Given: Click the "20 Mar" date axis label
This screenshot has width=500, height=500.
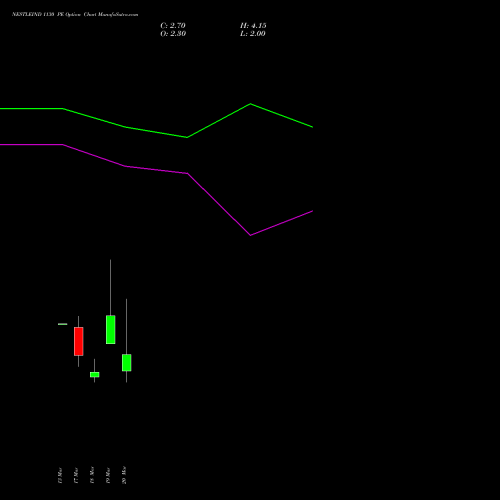Looking at the screenshot, I should click(x=124, y=475).
